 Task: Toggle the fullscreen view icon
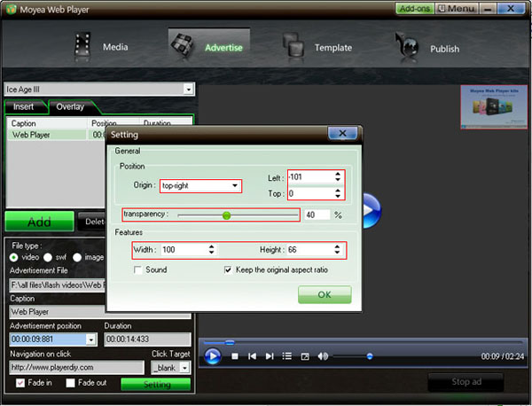pos(305,357)
